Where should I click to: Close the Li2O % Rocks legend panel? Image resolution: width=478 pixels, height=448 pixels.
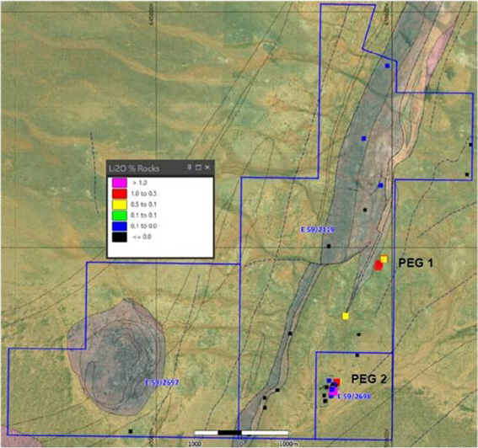point(207,168)
